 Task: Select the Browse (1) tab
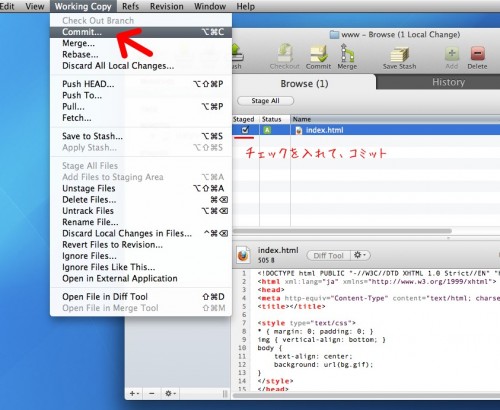pyautogui.click(x=304, y=83)
